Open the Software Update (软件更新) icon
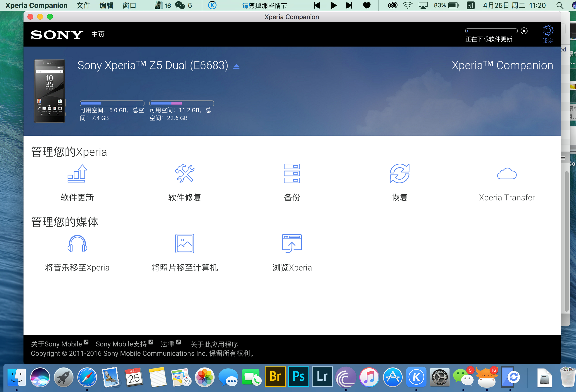The height and width of the screenshot is (392, 576). pyautogui.click(x=77, y=173)
